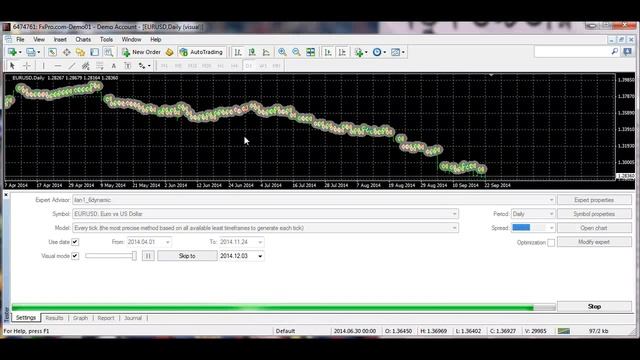Switch chart to bar chart style
The image size is (640, 360).
coord(238,52)
